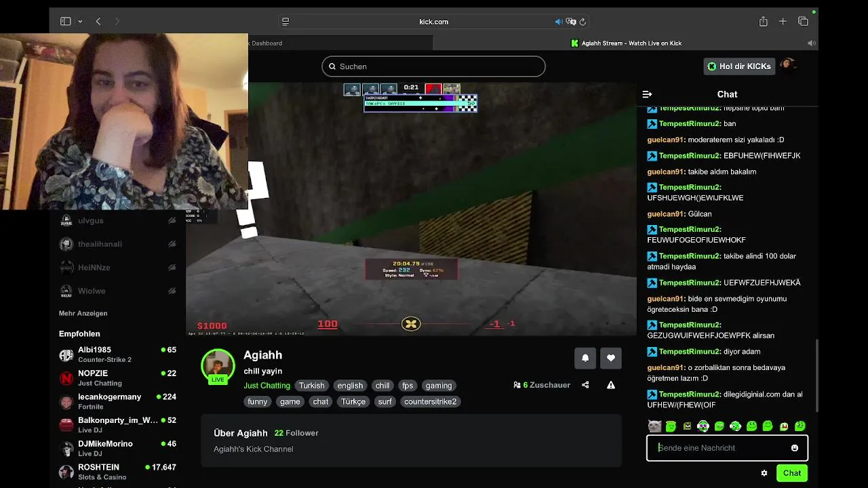The width and height of the screenshot is (868, 488).
Task: Click username guelcan91 on Gülcan message
Action: point(665,213)
